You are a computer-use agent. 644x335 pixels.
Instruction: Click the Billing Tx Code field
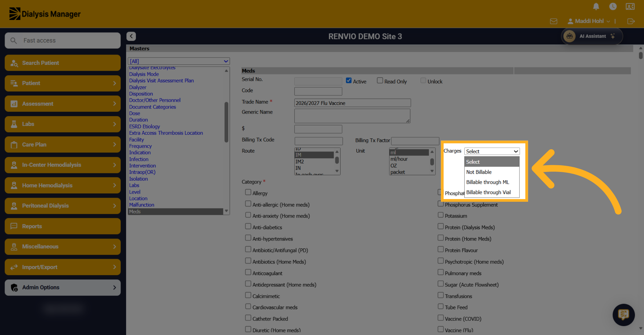319,141
